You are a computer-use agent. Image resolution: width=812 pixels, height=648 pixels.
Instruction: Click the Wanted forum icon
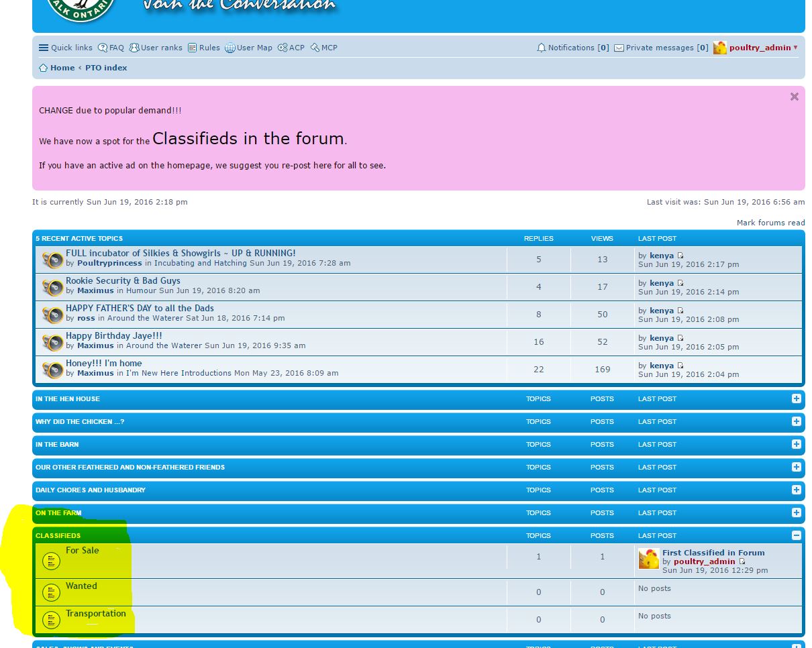point(52,592)
